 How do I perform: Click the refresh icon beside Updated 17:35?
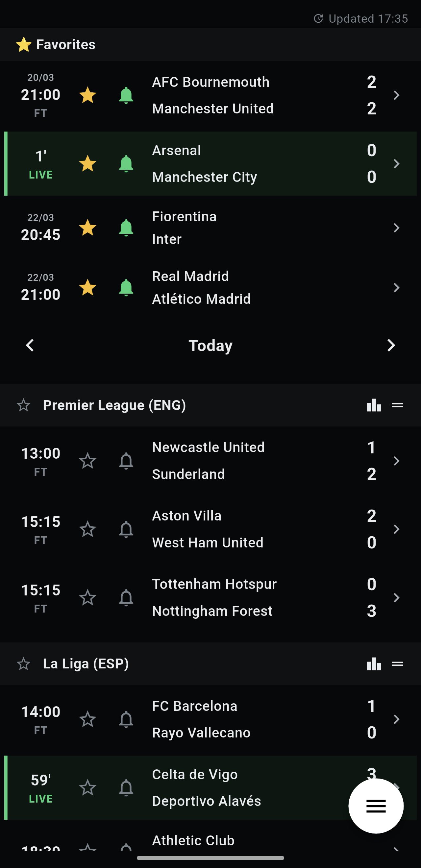[x=318, y=18]
